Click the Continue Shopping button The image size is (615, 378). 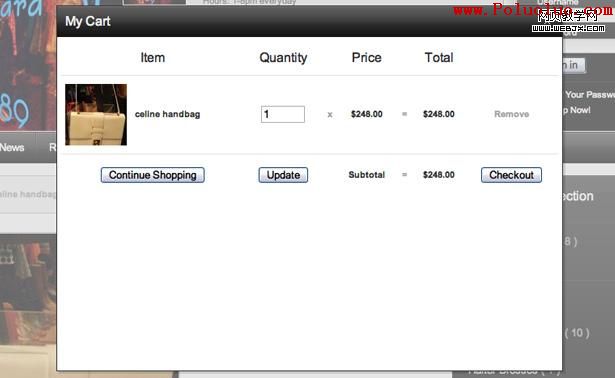153,175
